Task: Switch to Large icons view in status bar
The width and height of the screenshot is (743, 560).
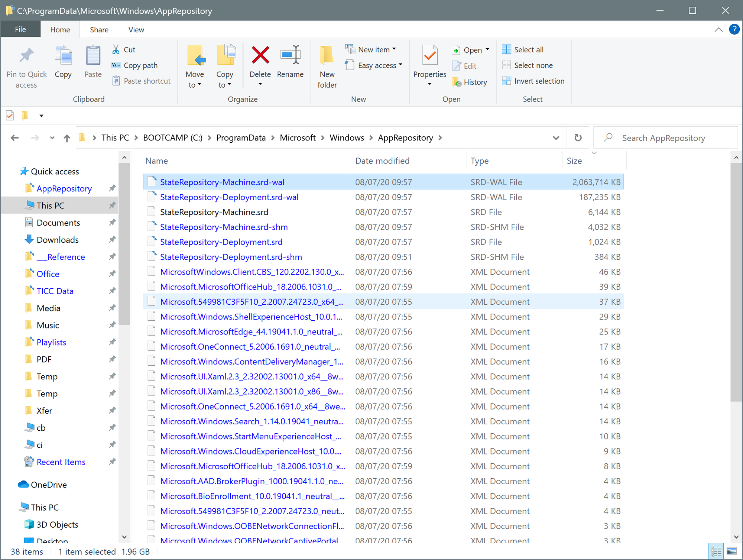Action: click(x=731, y=551)
